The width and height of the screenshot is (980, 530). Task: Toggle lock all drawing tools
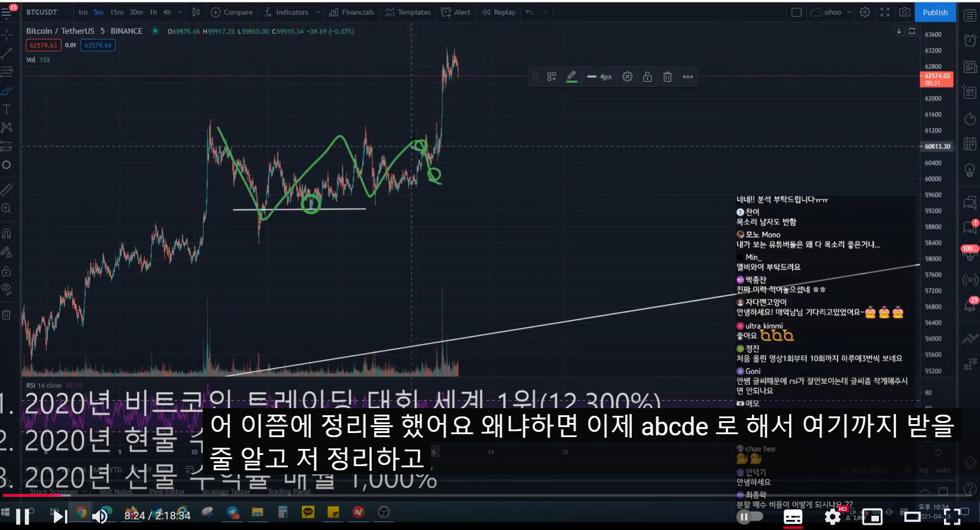7,271
